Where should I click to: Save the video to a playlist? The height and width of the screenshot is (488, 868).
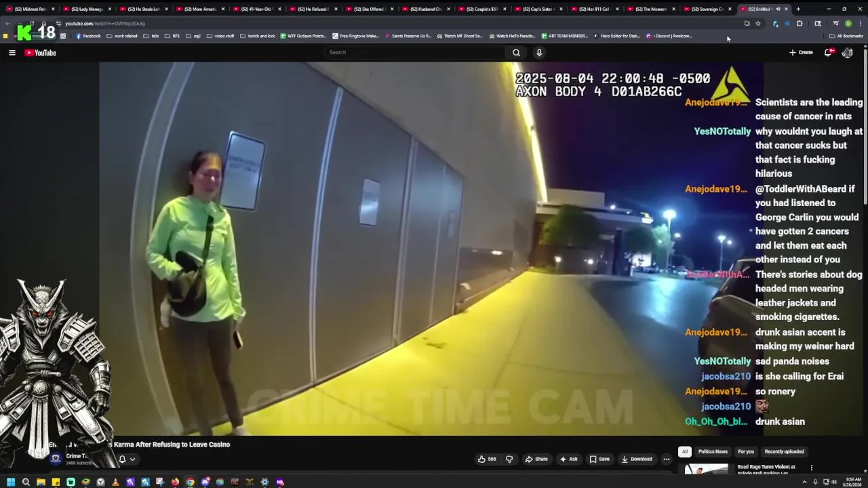(599, 459)
